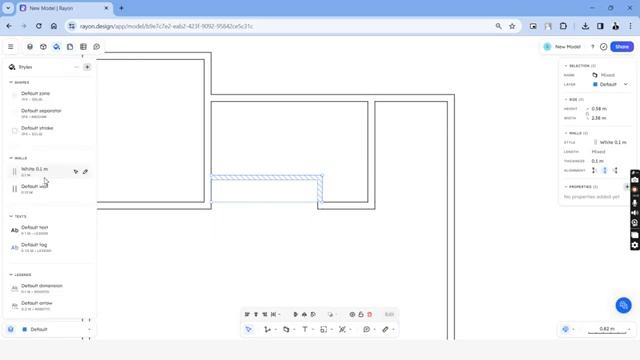Select the Attachment link tool
The height and width of the screenshot is (360, 640).
pos(385,329)
